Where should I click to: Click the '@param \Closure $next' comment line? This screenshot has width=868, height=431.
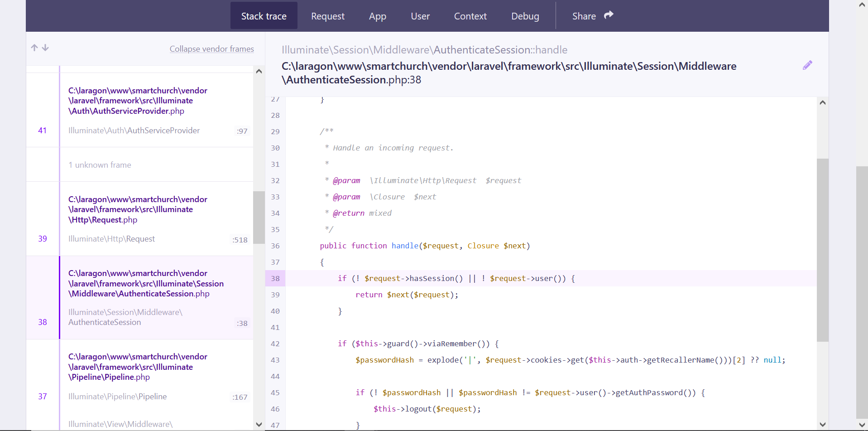click(x=380, y=197)
